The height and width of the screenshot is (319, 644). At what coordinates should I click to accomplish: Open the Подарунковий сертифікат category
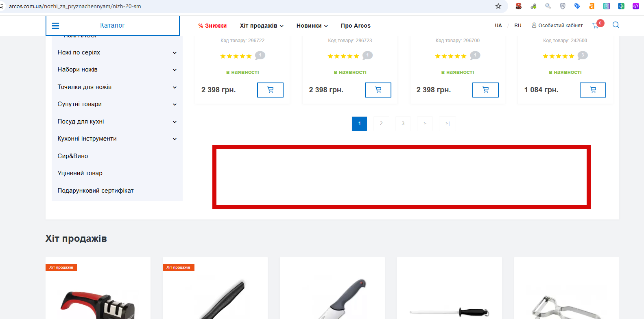pyautogui.click(x=96, y=191)
